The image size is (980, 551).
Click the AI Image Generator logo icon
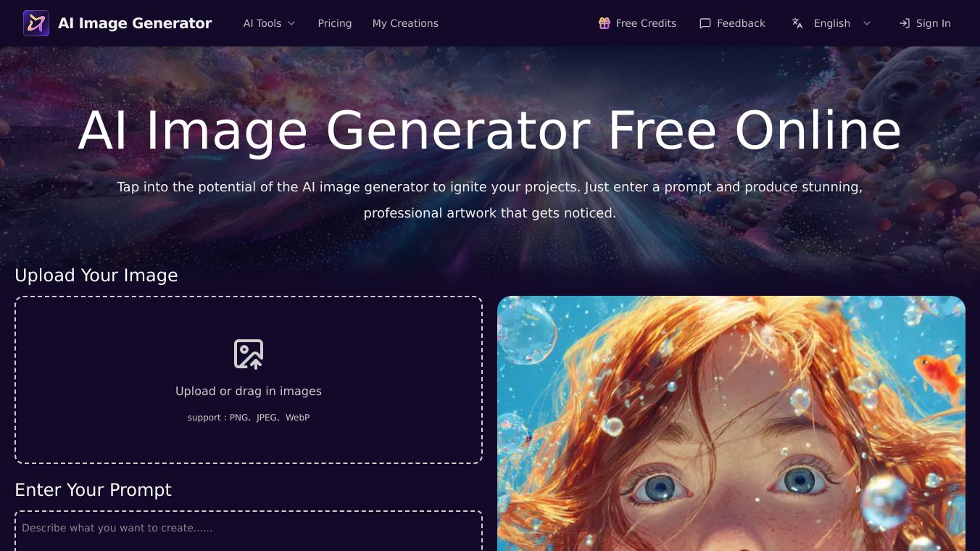(x=36, y=23)
